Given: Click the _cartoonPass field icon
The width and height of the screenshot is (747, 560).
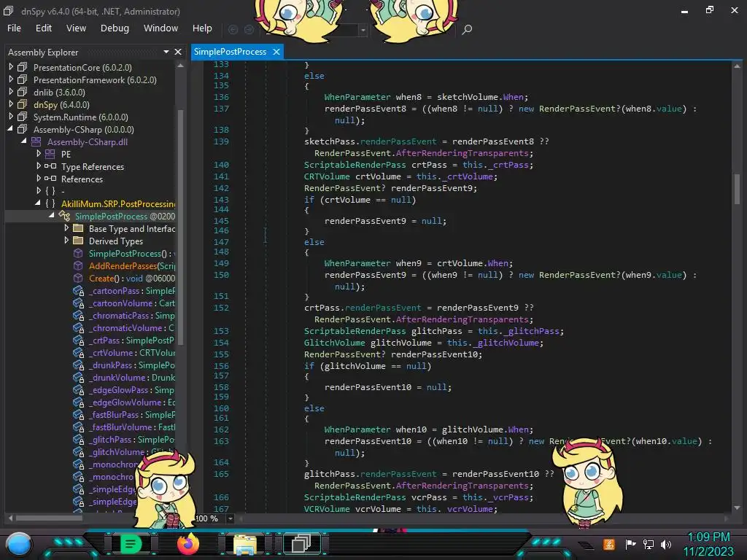Looking at the screenshot, I should pos(78,290).
